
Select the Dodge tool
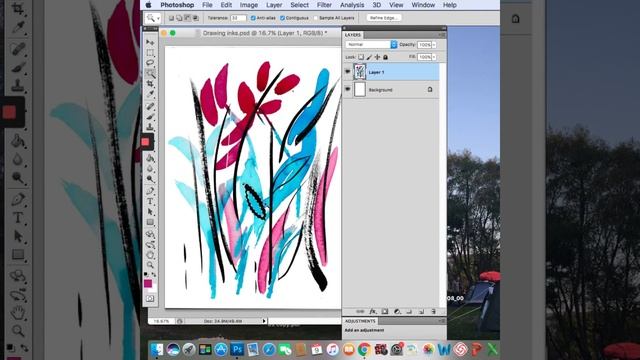point(150,179)
